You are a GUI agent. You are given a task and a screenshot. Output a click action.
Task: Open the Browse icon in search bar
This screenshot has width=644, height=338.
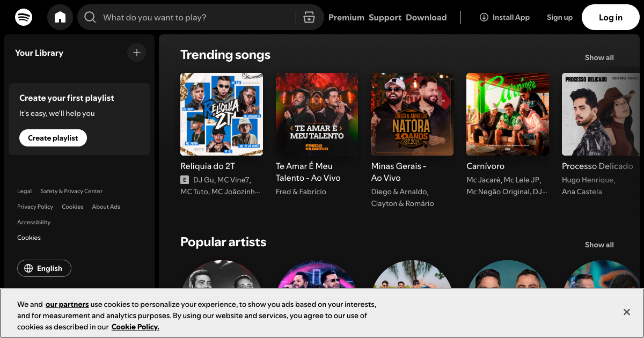click(x=309, y=17)
